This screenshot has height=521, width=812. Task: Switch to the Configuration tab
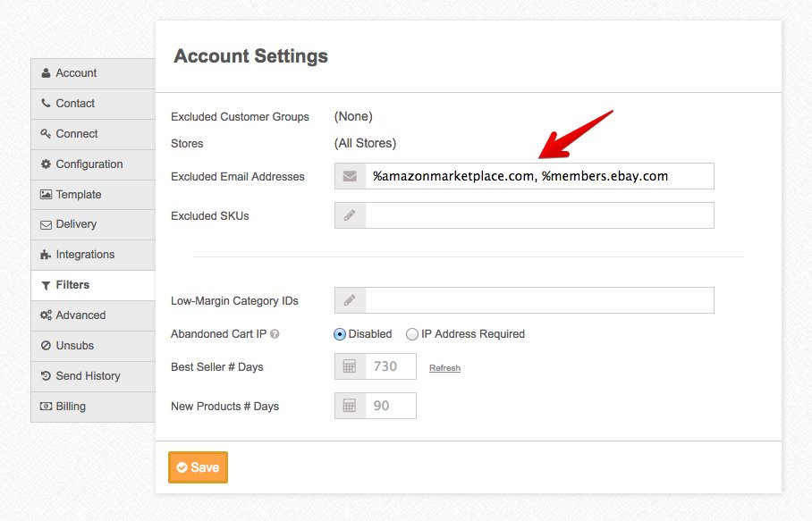(x=89, y=164)
